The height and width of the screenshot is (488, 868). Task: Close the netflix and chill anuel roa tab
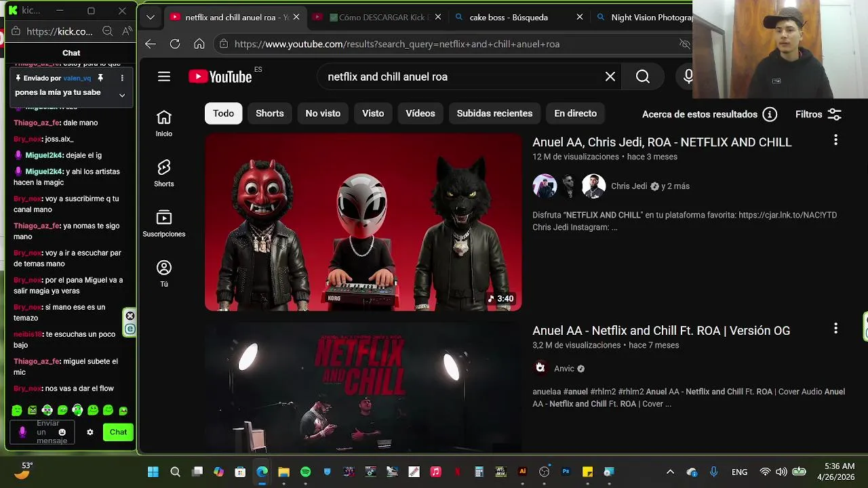click(x=296, y=18)
